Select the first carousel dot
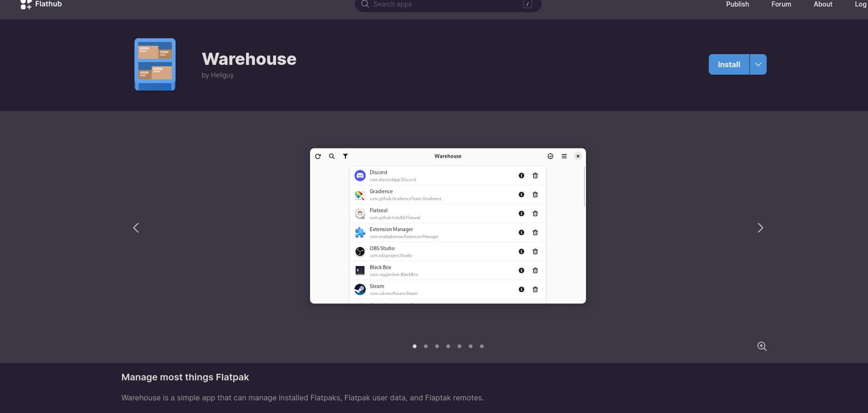The width and height of the screenshot is (868, 413). [415, 346]
